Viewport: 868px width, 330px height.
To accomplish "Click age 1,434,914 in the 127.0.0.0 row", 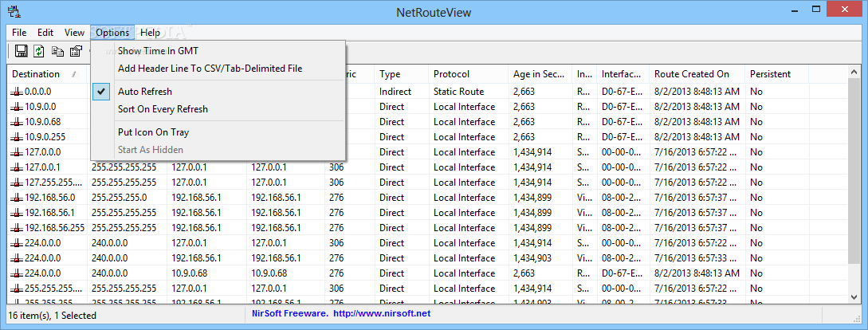I will [x=532, y=152].
